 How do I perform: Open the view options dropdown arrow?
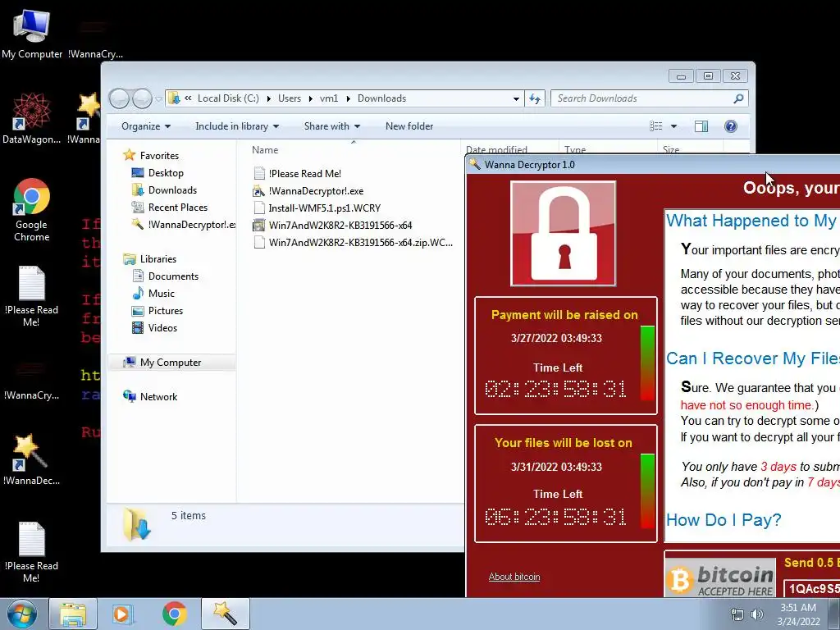pyautogui.click(x=674, y=126)
